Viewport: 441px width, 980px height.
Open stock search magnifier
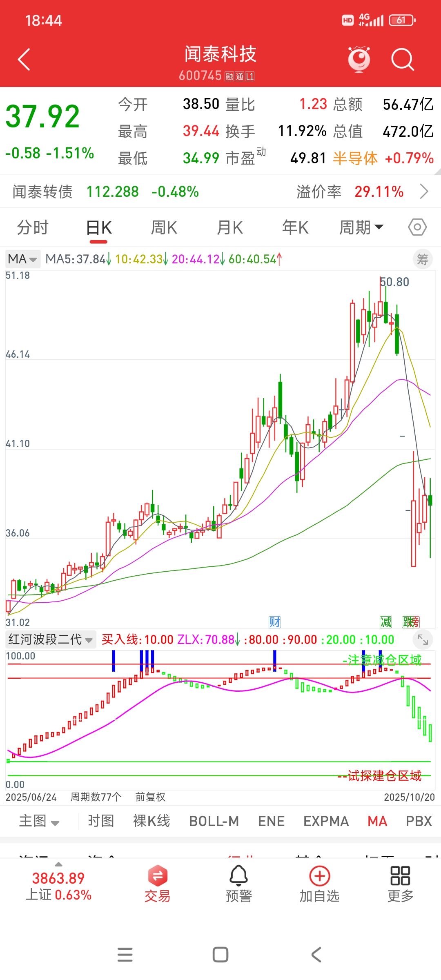pos(403,60)
